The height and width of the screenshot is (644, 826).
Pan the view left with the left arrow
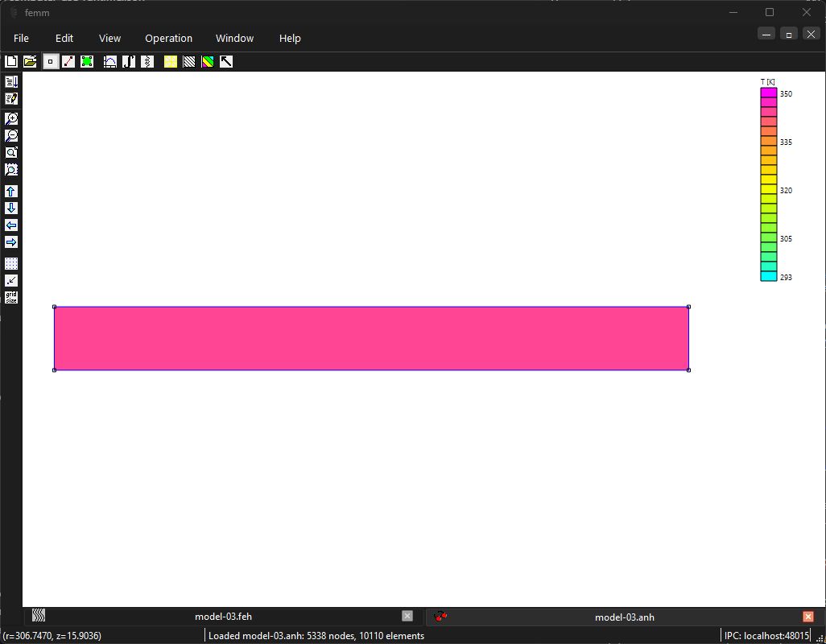click(11, 225)
